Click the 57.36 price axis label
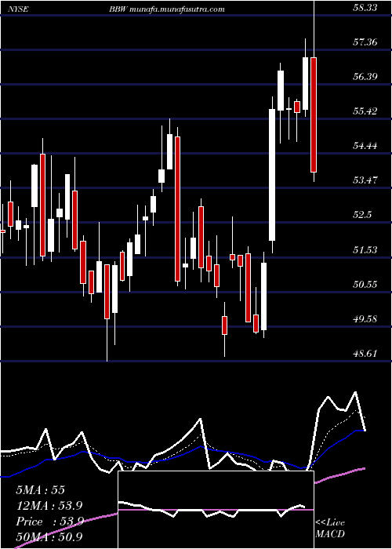Screen dimensions: 392x549 [365, 42]
